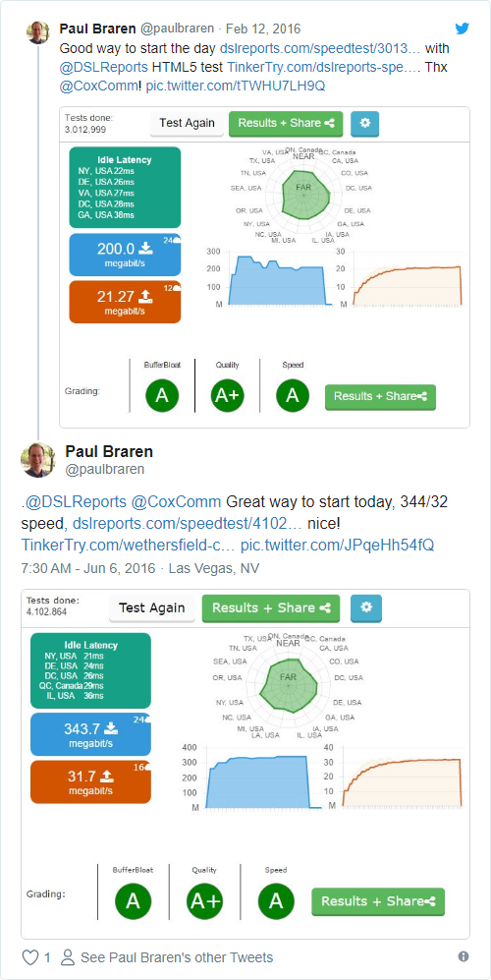491x980 pixels.
Task: Click Paul Braren's small avatar in the top tweet
Action: click(38, 31)
